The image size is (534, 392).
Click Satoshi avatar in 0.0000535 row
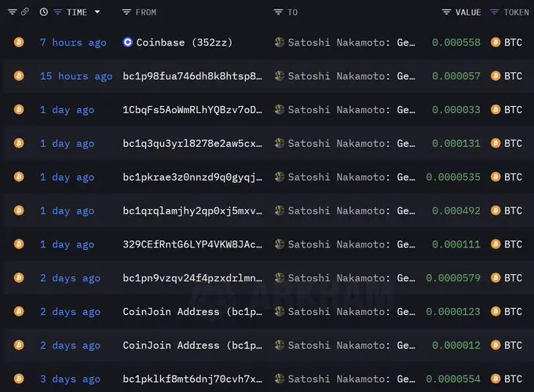tap(280, 177)
